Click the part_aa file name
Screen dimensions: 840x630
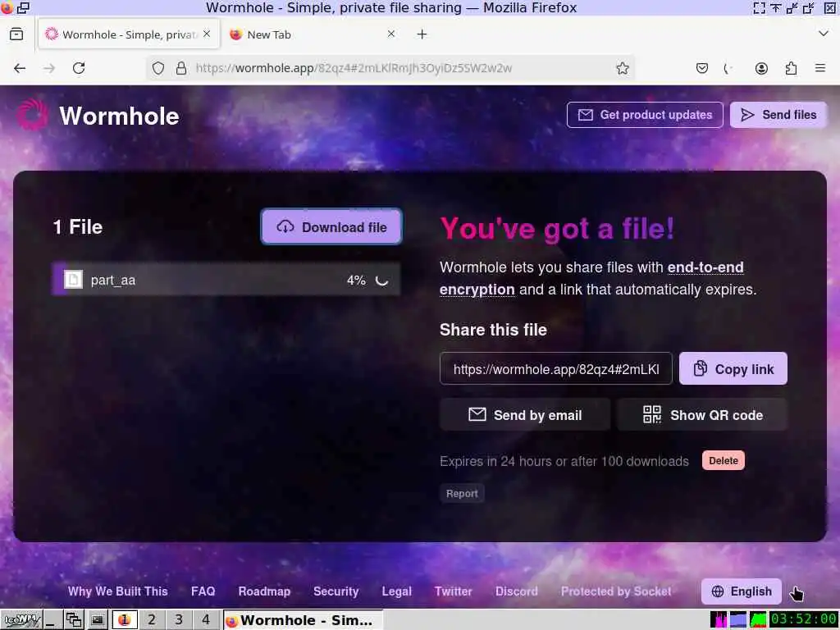(x=113, y=281)
